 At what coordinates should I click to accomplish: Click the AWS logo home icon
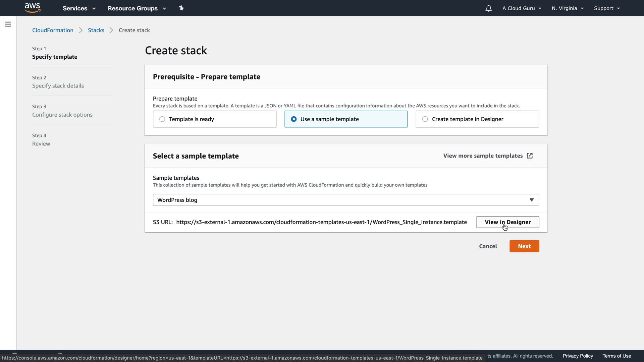click(33, 8)
